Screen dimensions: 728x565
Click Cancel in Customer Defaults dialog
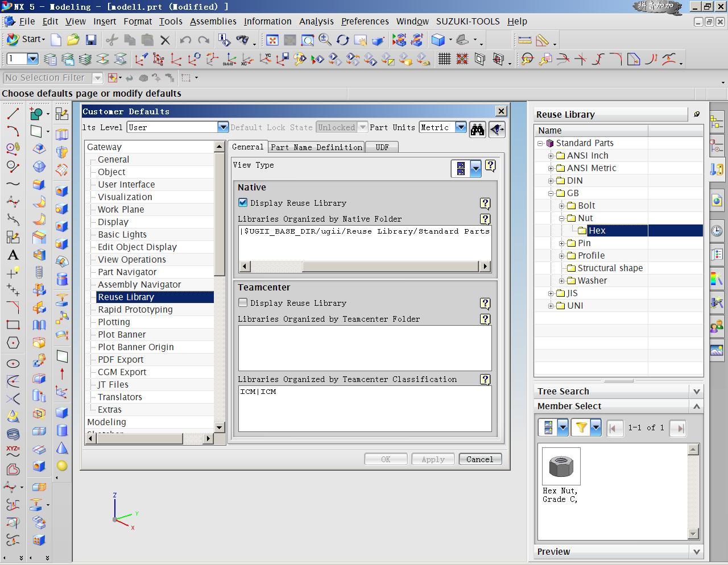(x=480, y=459)
